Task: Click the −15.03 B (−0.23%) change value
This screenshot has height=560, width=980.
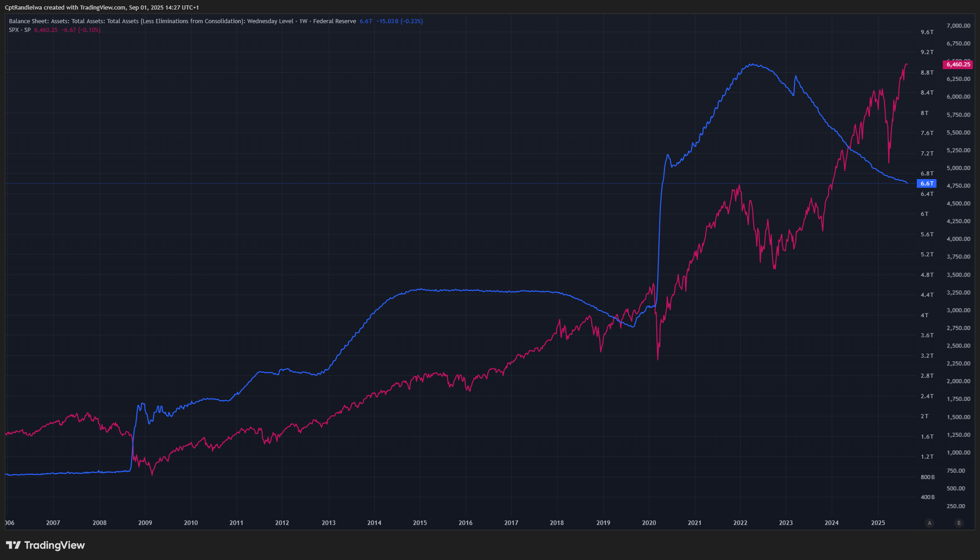Action: pos(399,21)
